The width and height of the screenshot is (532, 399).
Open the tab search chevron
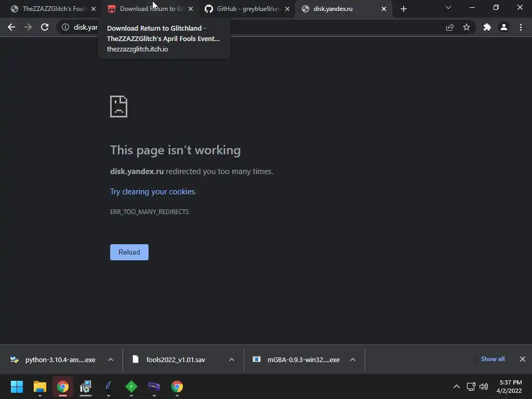coord(448,7)
